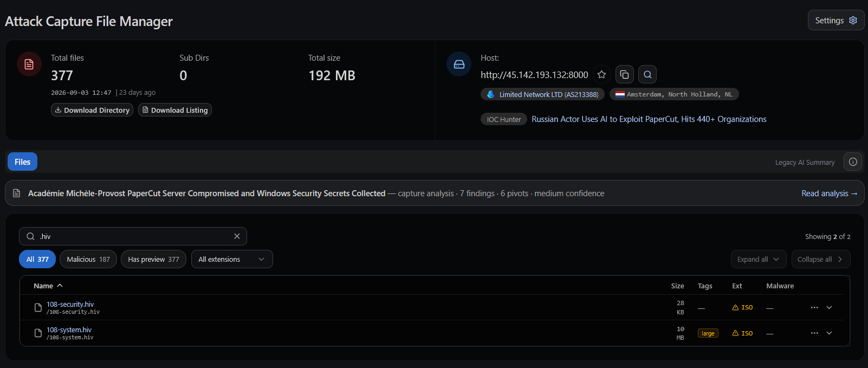Click the large tag on 108-system.hiv

click(708, 333)
